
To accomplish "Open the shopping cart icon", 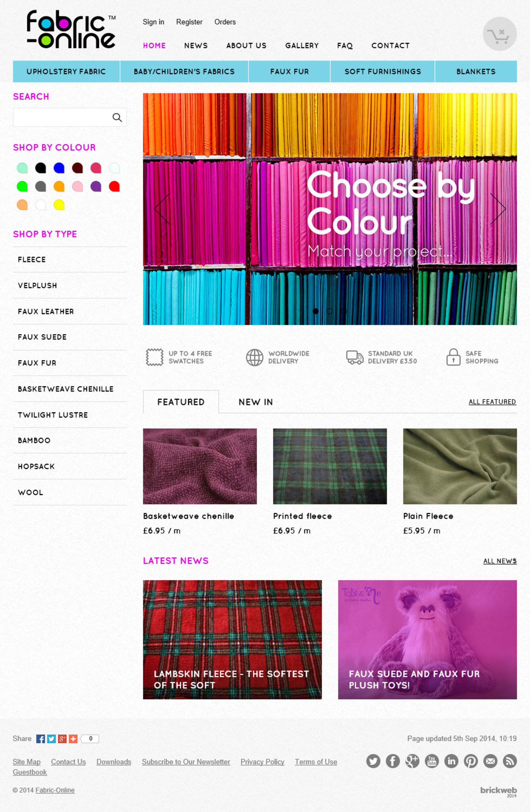I will coord(499,34).
